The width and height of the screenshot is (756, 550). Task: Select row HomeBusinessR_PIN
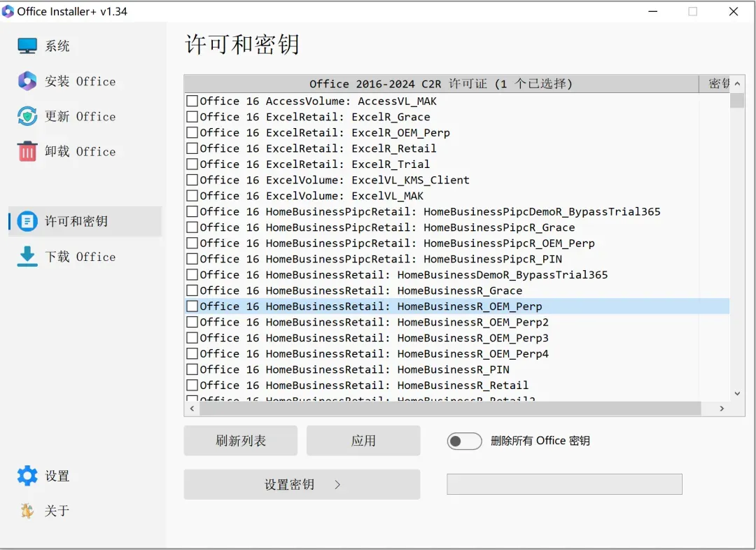click(457, 369)
